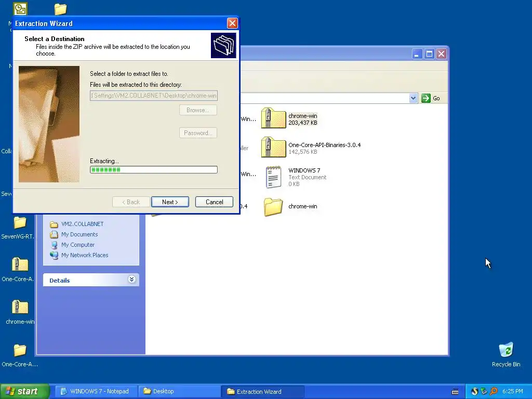Select the WINDOWS 7 text document icon
The image size is (532, 399).
tap(273, 177)
